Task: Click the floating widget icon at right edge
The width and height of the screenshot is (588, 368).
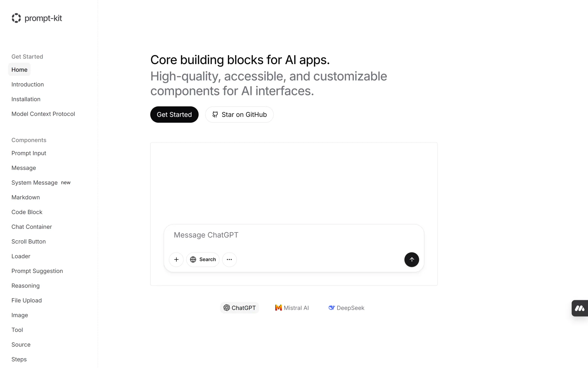Action: 579,308
